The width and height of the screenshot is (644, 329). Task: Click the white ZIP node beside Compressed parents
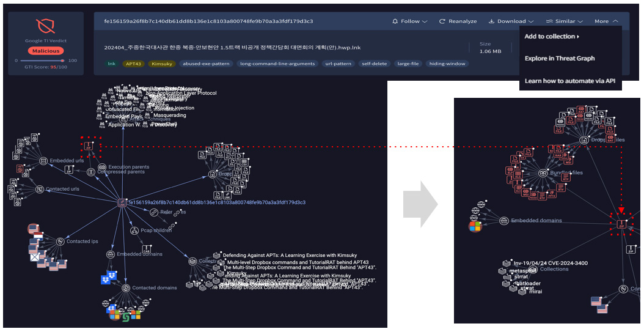(x=70, y=169)
